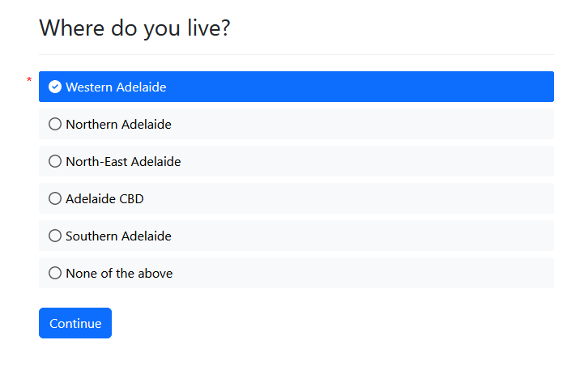Viewport: 588px width, 370px height.
Task: Click the checkmark icon beside Western Adelaide
Action: click(55, 87)
